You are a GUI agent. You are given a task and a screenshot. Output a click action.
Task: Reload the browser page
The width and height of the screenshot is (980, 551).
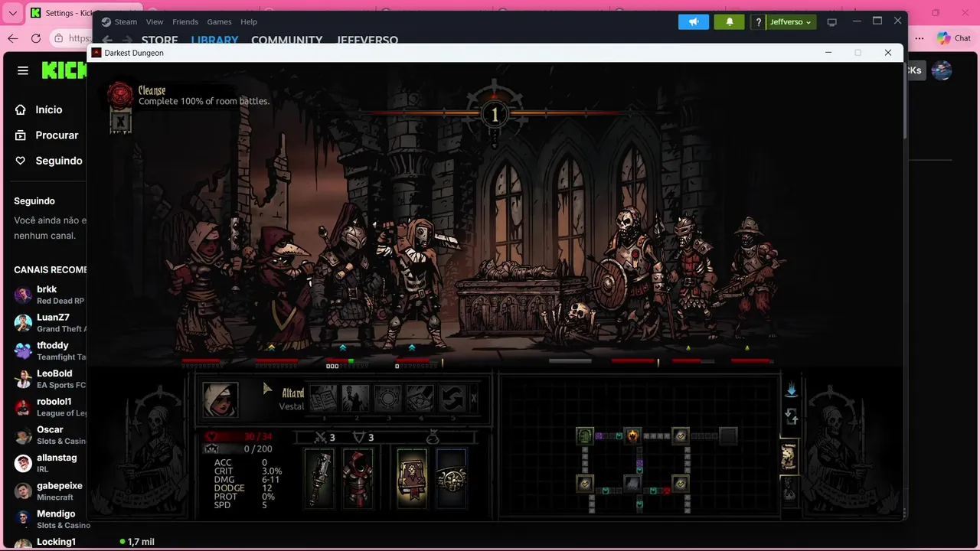pos(36,38)
